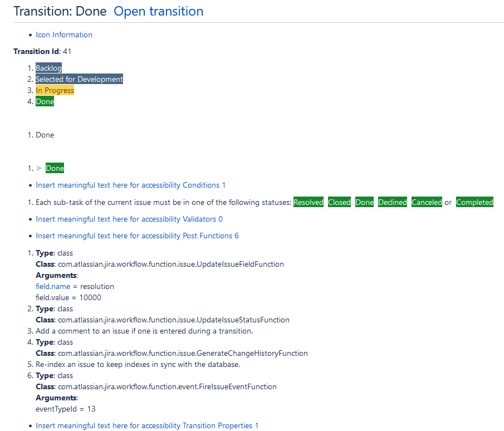Click the Completed status lozenge
The width and height of the screenshot is (504, 431).
click(x=474, y=202)
